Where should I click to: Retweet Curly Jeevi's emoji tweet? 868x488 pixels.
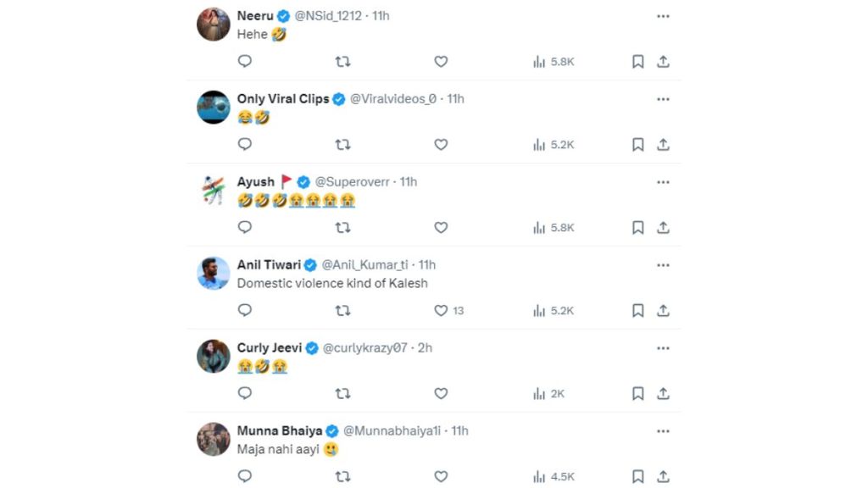coord(342,393)
